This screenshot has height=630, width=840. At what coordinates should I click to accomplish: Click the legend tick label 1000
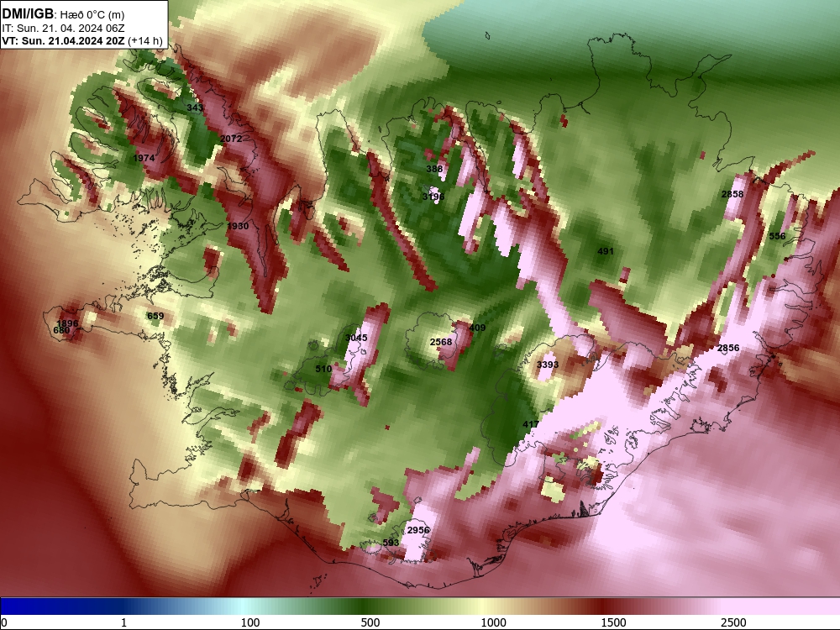[493, 622]
